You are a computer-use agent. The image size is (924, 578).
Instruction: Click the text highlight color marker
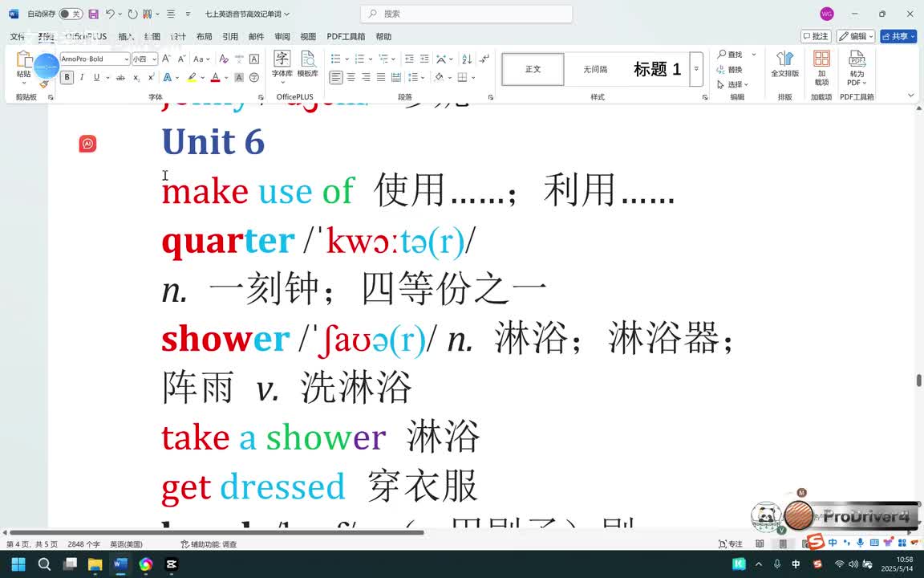point(191,77)
